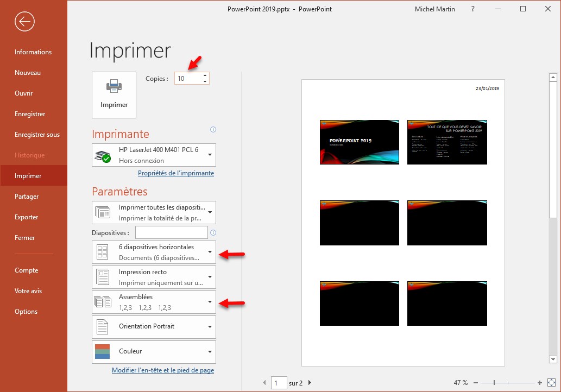The image size is (561, 392).
Task: Go to the next preview page
Action: coord(310,383)
